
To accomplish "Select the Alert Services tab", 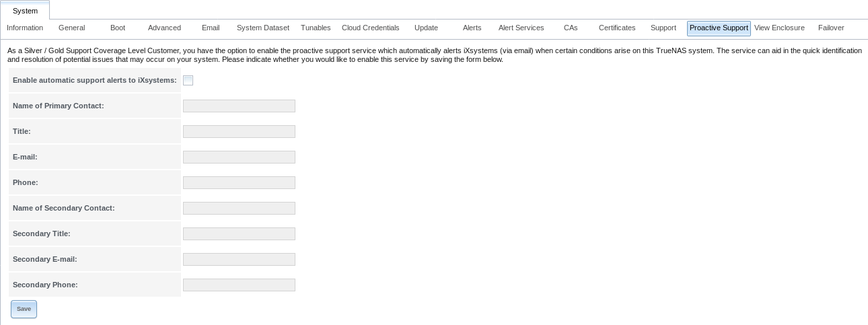I will pos(521,28).
